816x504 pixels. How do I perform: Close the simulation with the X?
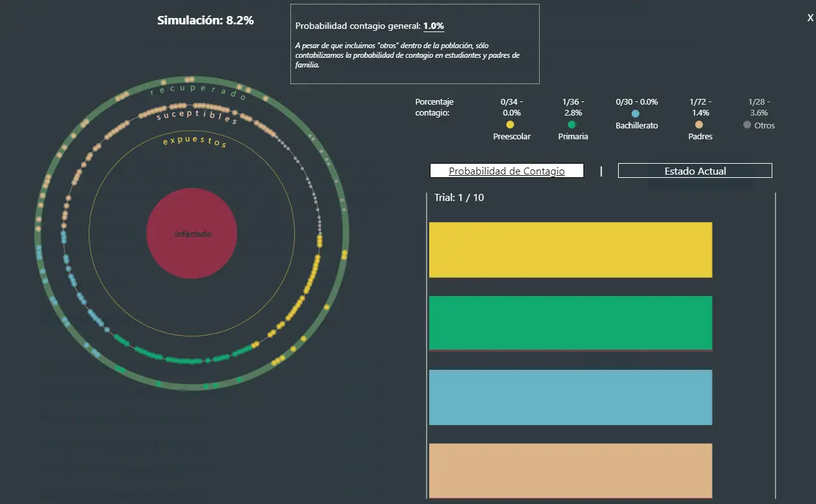point(810,18)
